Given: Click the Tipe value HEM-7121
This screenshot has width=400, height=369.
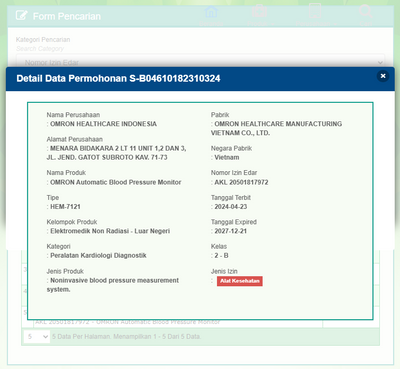Looking at the screenshot, I should pyautogui.click(x=65, y=207).
